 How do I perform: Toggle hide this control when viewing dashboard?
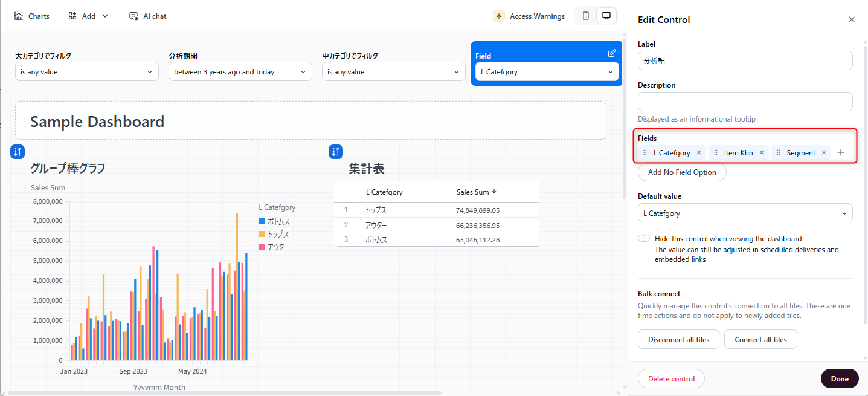644,238
